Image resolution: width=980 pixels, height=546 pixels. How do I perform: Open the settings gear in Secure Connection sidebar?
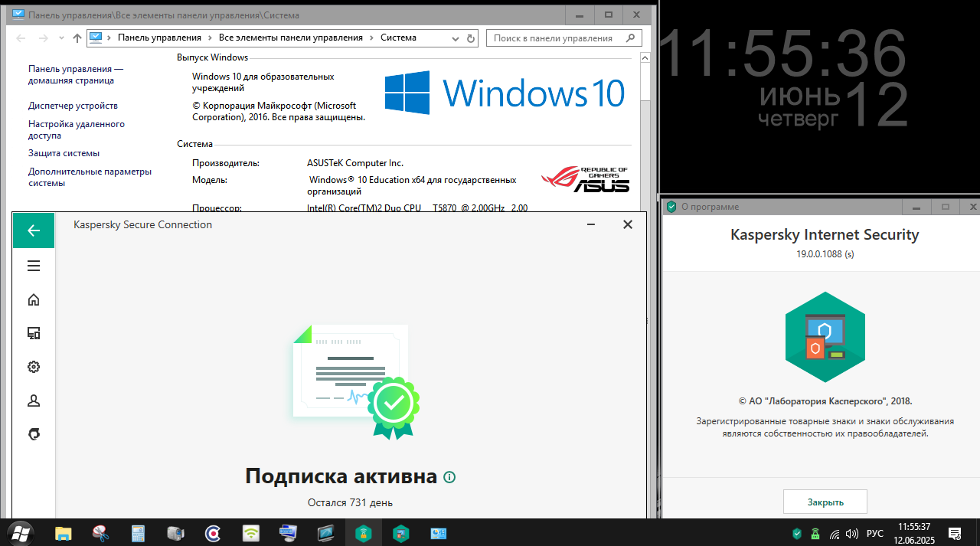click(34, 367)
